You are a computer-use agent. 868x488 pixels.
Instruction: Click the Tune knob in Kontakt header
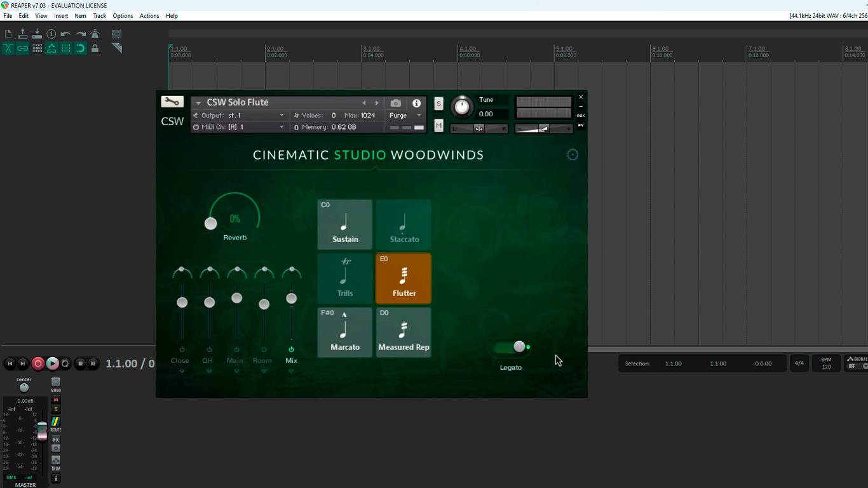click(x=462, y=107)
